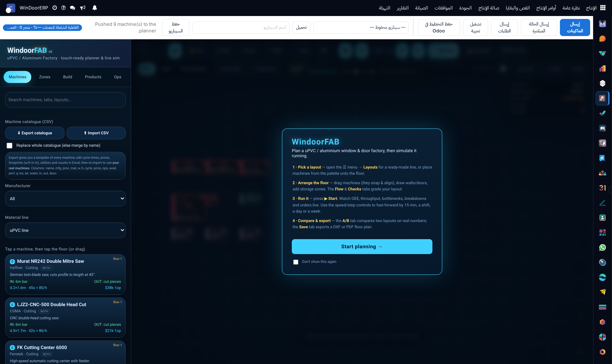
Task: Open the Sales bar-chart app icon
Action: tap(602, 68)
